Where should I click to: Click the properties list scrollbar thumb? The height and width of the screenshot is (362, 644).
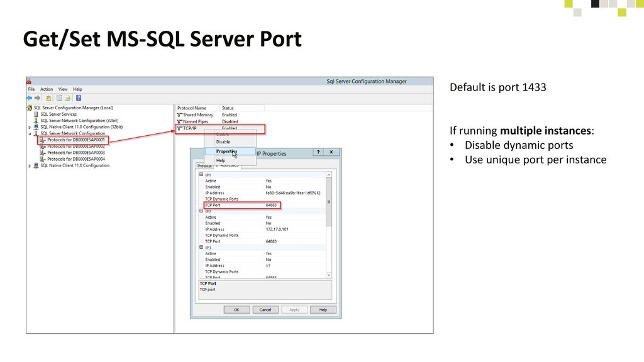click(x=328, y=202)
